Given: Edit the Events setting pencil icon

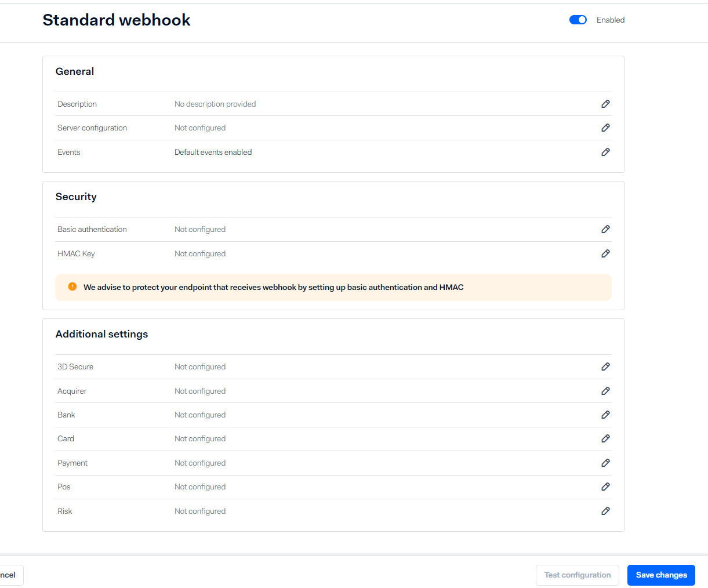Looking at the screenshot, I should [605, 152].
